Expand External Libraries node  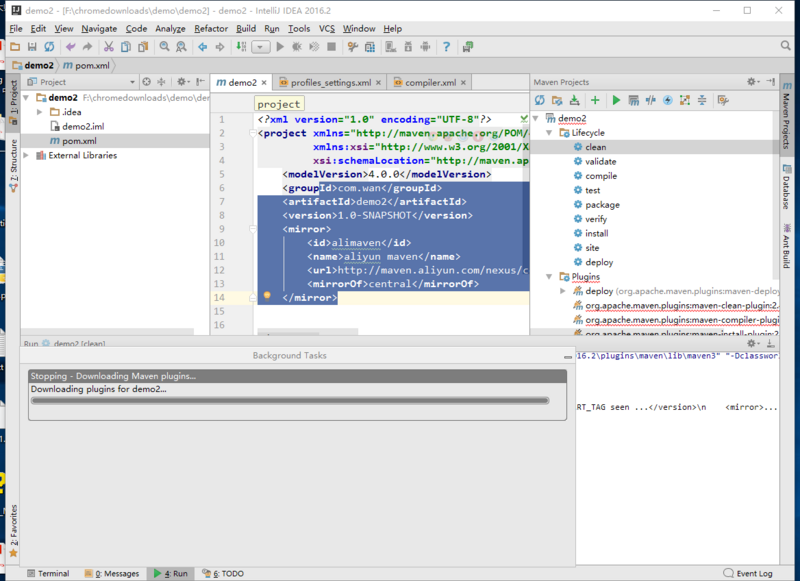[27, 155]
